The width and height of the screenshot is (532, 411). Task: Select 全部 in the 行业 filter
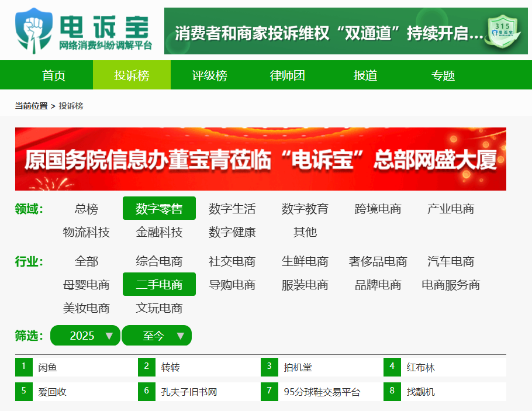(86, 261)
